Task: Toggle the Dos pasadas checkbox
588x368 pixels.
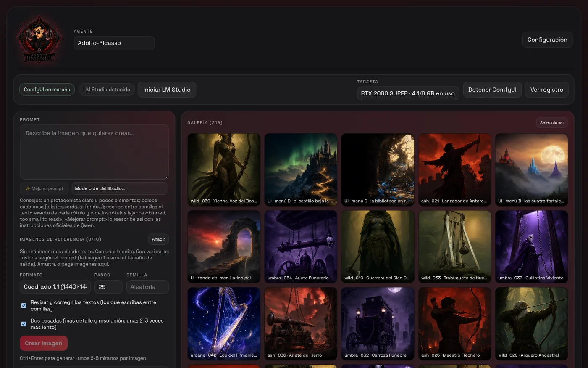Action: click(x=24, y=324)
